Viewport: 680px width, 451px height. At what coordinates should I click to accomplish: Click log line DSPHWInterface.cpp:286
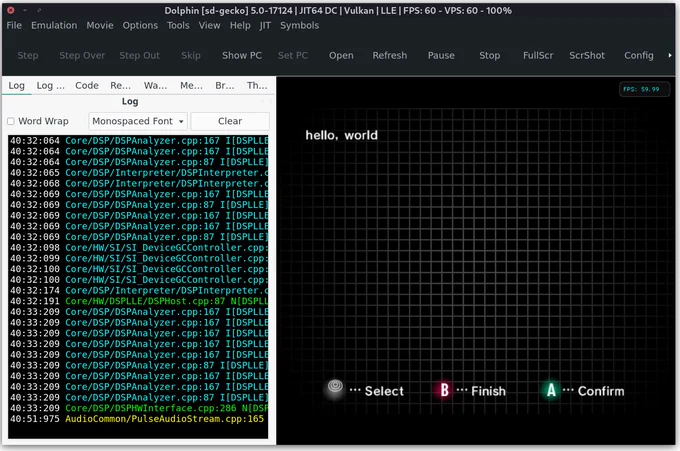(138, 408)
